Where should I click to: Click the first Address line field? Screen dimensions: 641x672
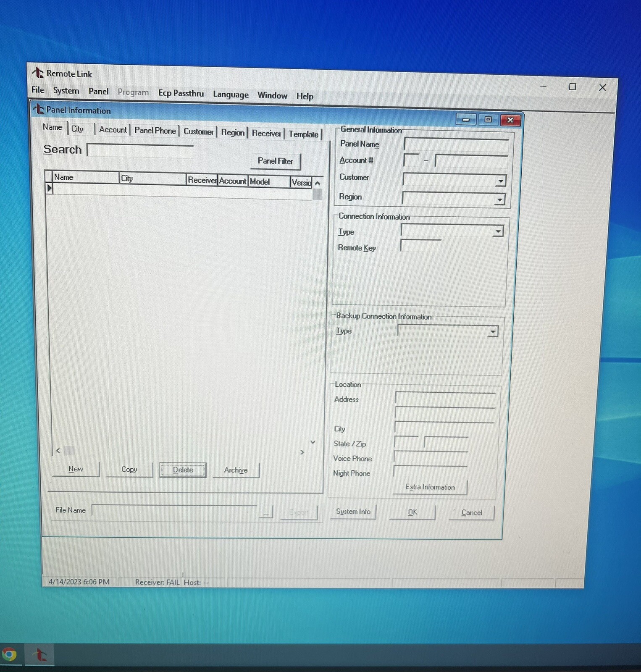pos(445,398)
